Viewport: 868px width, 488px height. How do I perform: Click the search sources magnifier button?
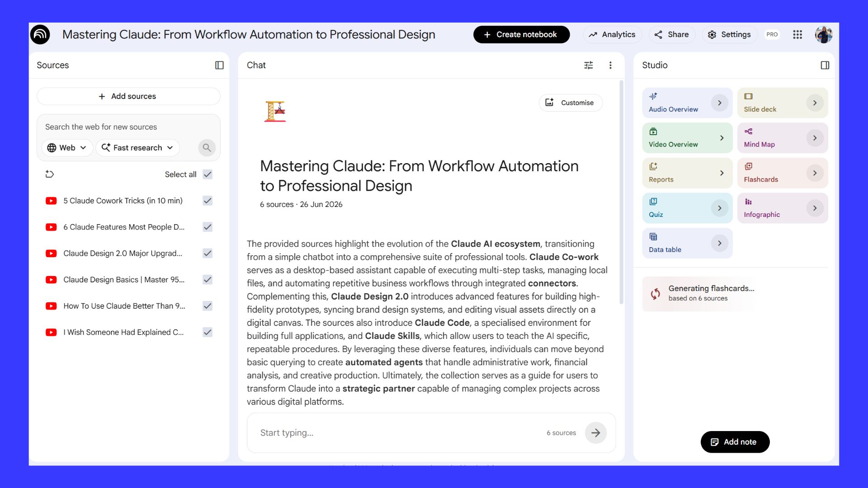tap(207, 148)
